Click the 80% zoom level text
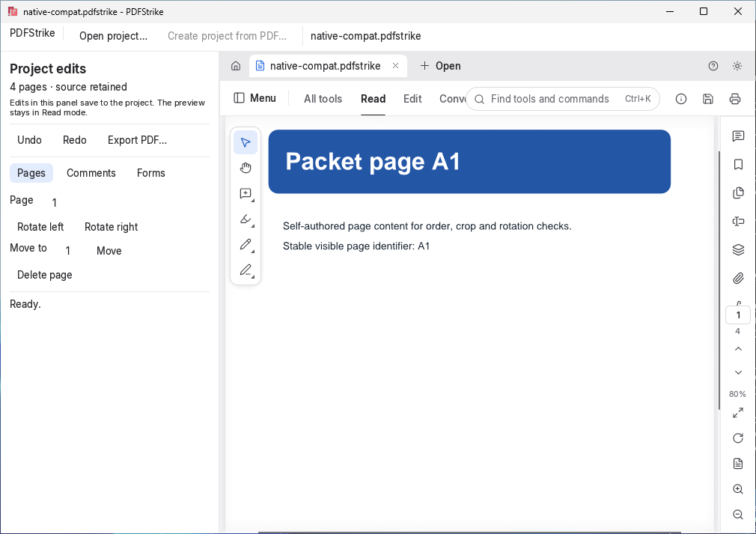The width and height of the screenshot is (756, 534). (737, 394)
